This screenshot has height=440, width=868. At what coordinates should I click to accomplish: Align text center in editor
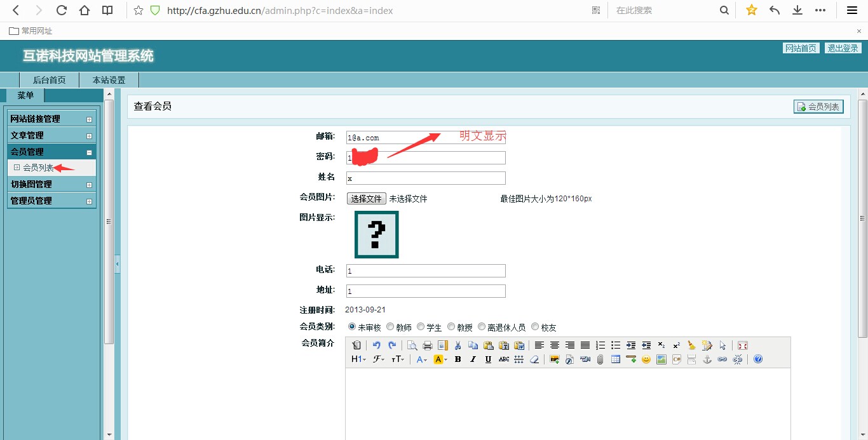coord(554,345)
